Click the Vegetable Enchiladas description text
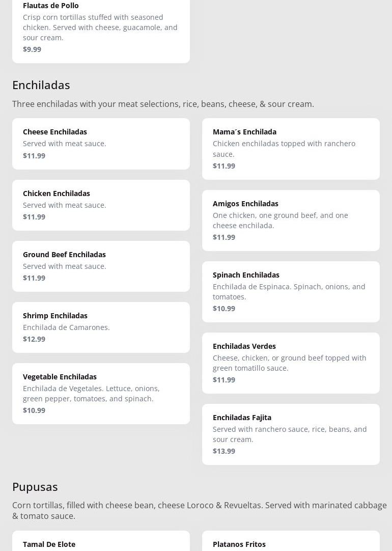Screen dimensions: 392x551 [x=91, y=393]
